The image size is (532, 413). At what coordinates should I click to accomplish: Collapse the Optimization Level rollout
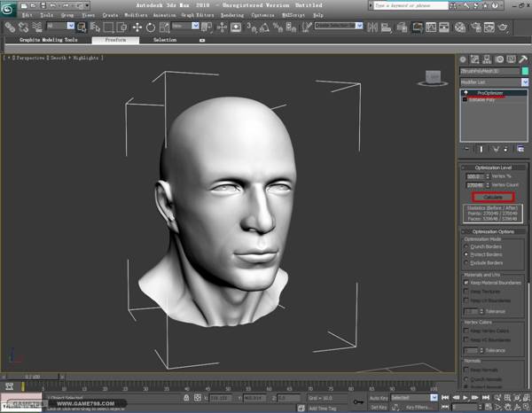494,167
